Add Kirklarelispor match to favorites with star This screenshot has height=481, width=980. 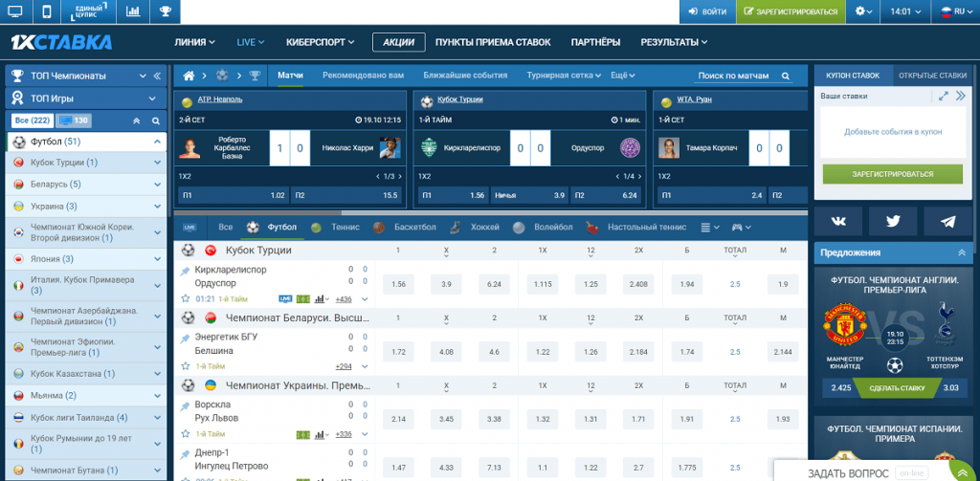(x=186, y=299)
